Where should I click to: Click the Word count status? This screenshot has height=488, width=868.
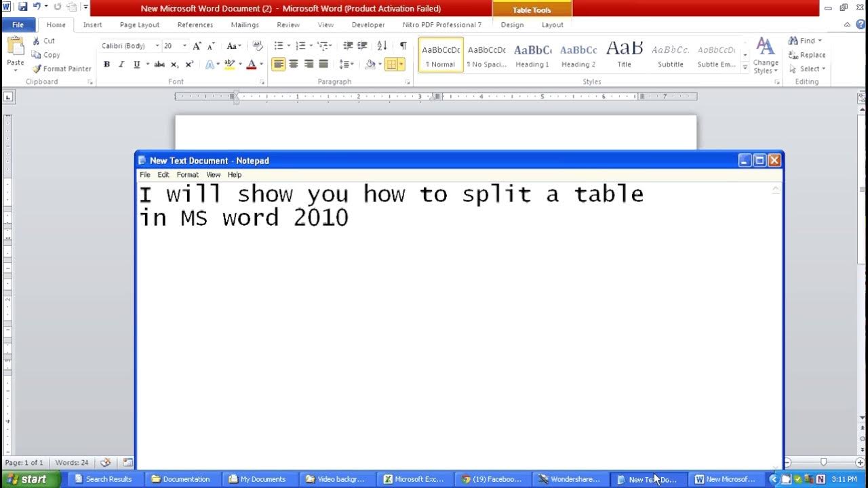click(72, 462)
